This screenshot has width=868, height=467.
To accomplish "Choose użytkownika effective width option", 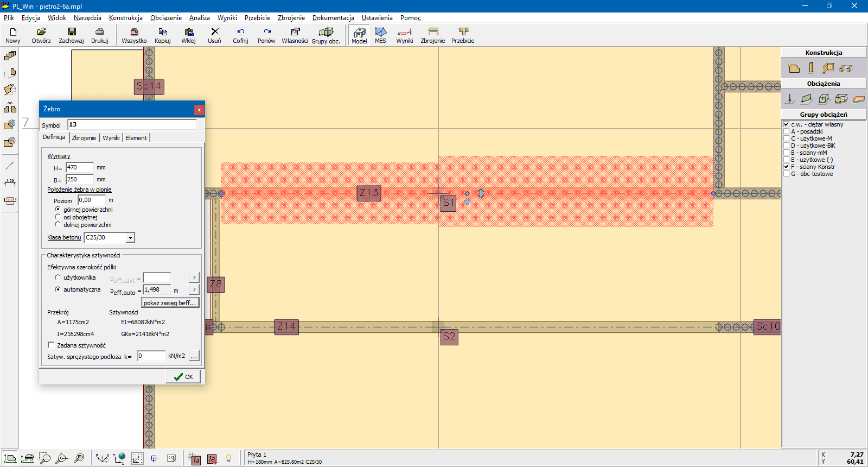I will click(x=58, y=277).
